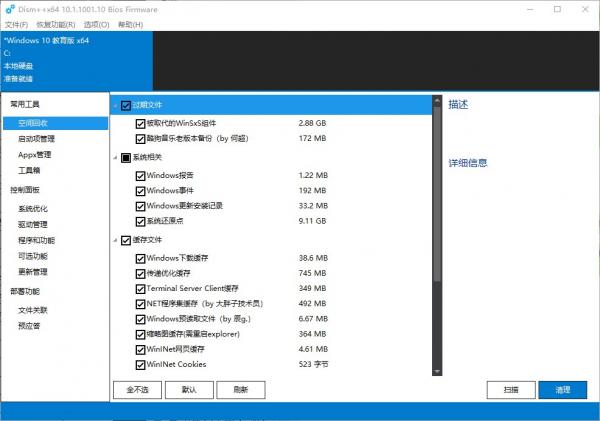The height and width of the screenshot is (421, 600).
Task: Click the list scrollbar up arrow
Action: (x=437, y=101)
